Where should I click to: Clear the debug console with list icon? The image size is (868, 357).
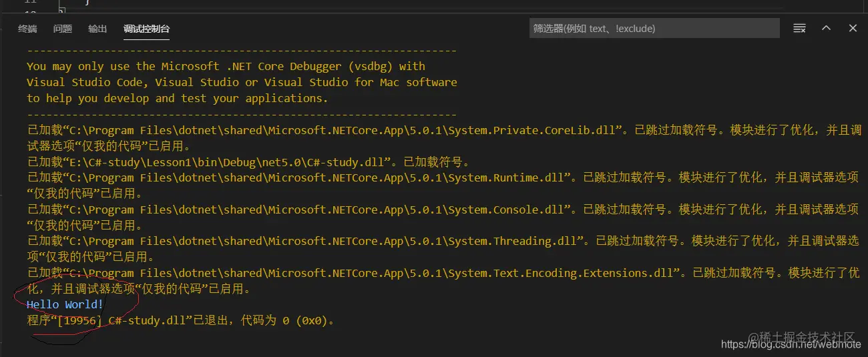click(x=799, y=28)
